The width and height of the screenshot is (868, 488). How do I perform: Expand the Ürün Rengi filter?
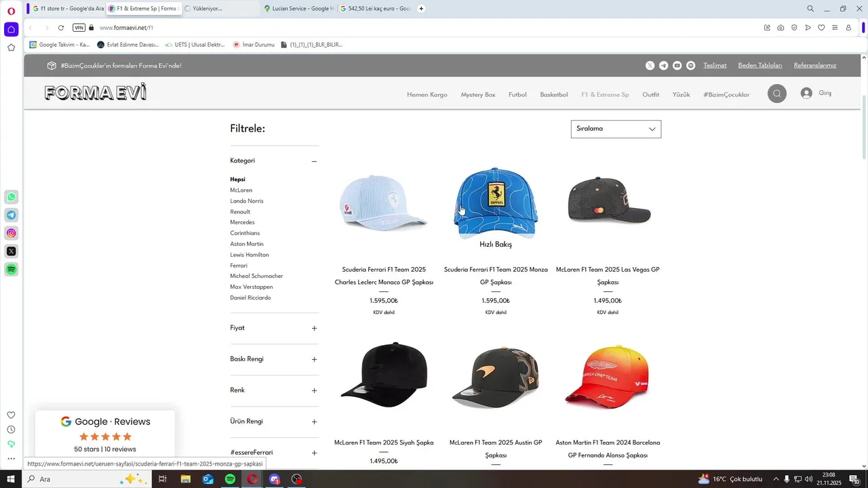point(314,422)
